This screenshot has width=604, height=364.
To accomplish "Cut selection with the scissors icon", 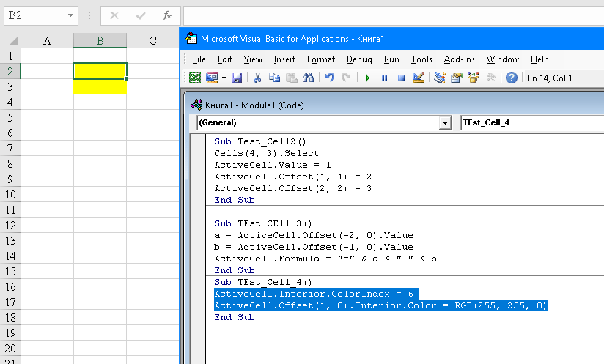I will click(257, 78).
